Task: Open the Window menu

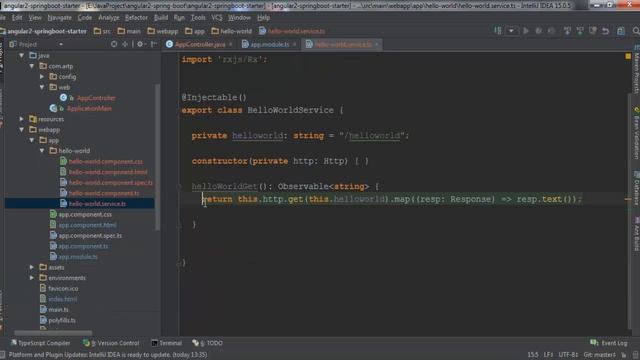Action: pos(239,18)
